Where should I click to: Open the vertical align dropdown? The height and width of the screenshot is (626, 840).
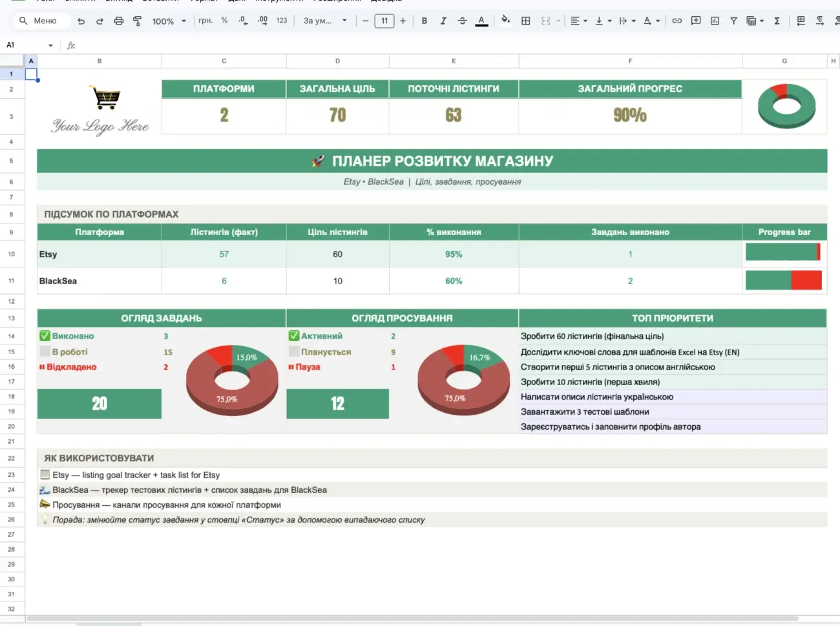click(x=603, y=21)
